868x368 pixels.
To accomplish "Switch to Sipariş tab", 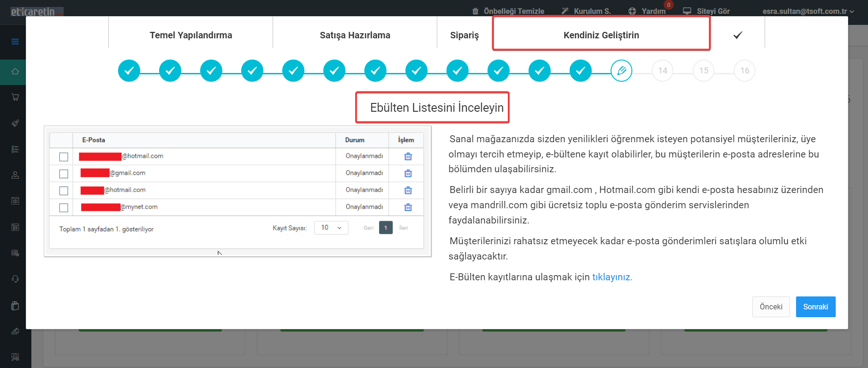I will (464, 35).
